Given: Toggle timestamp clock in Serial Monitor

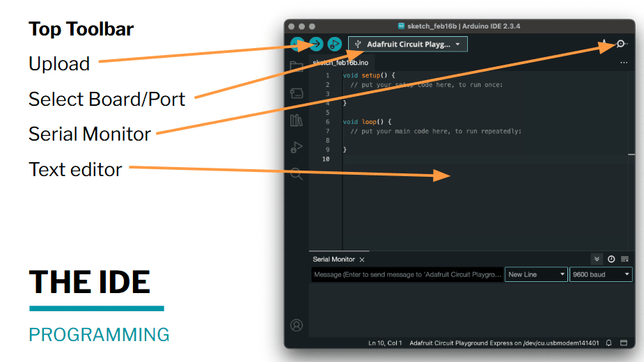Looking at the screenshot, I should coord(611,259).
